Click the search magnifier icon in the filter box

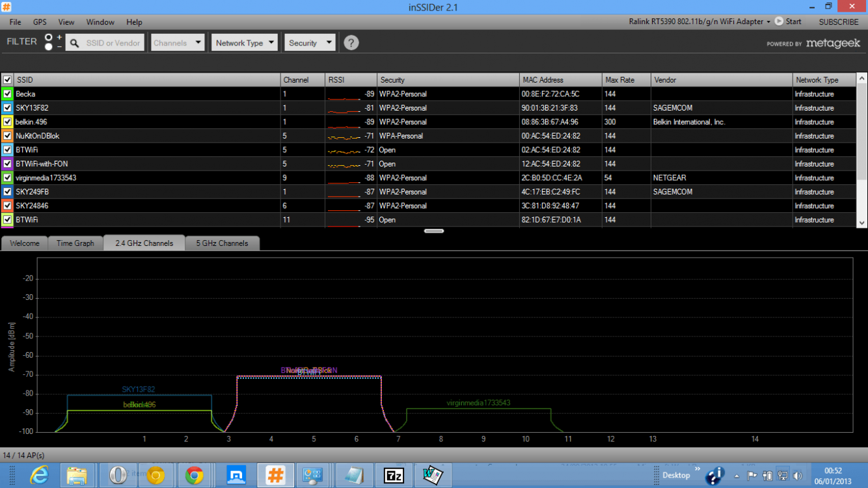(75, 43)
